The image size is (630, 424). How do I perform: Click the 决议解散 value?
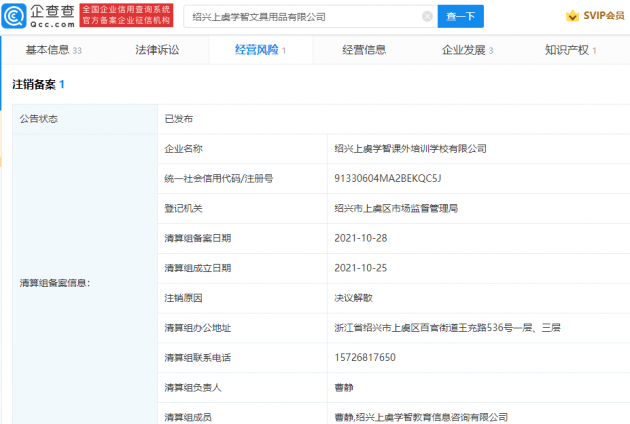[354, 298]
